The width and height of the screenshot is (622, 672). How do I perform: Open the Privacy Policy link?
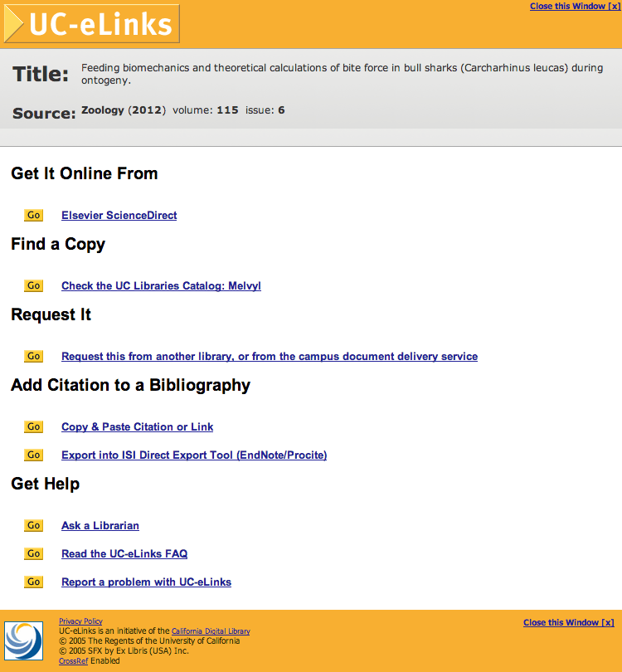(80, 621)
